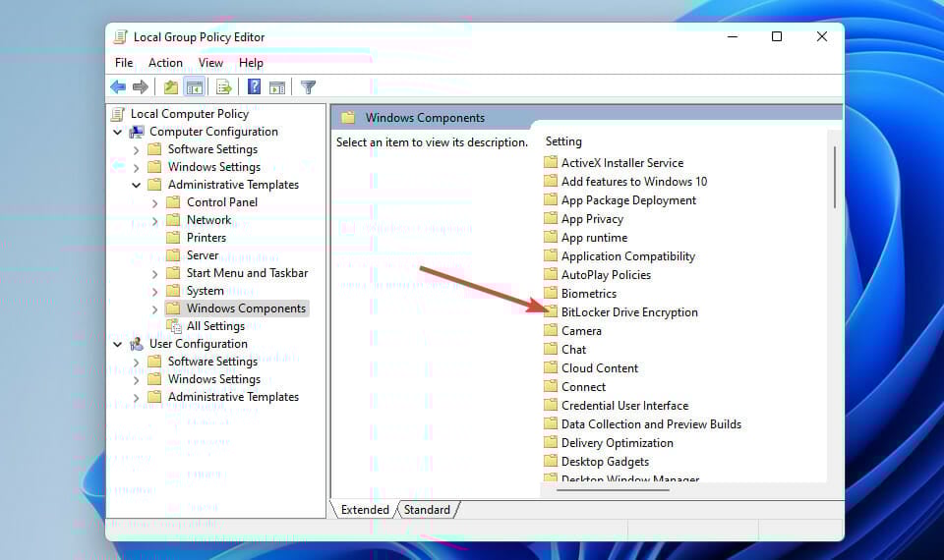Screen dimensions: 944x560
Task: Toggle Show/Hide Console Tree toolbar icon
Action: point(195,87)
